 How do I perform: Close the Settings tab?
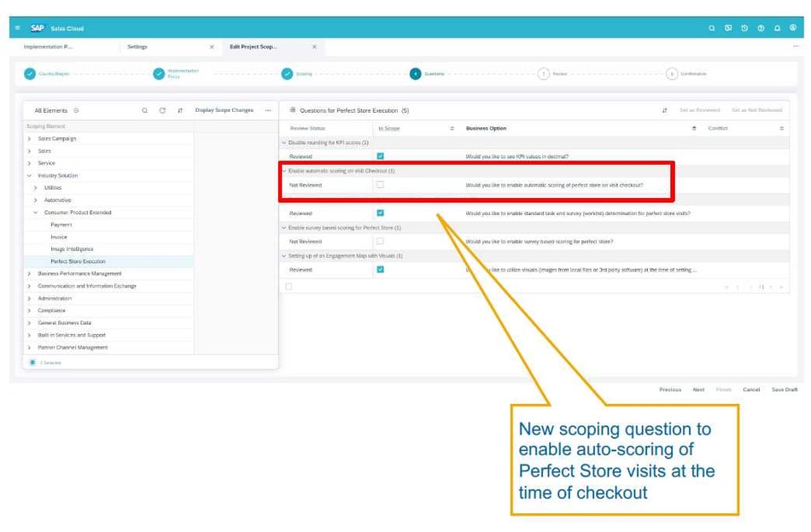tap(212, 47)
